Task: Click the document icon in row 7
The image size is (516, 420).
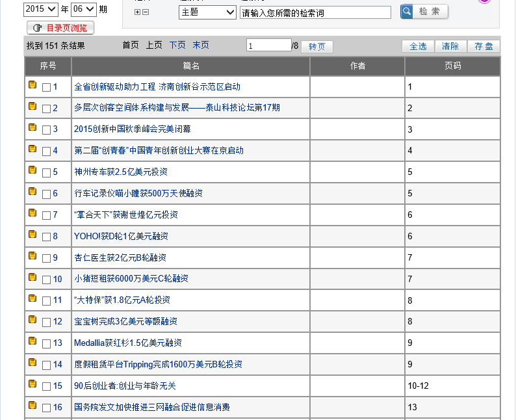Action: coord(32,213)
